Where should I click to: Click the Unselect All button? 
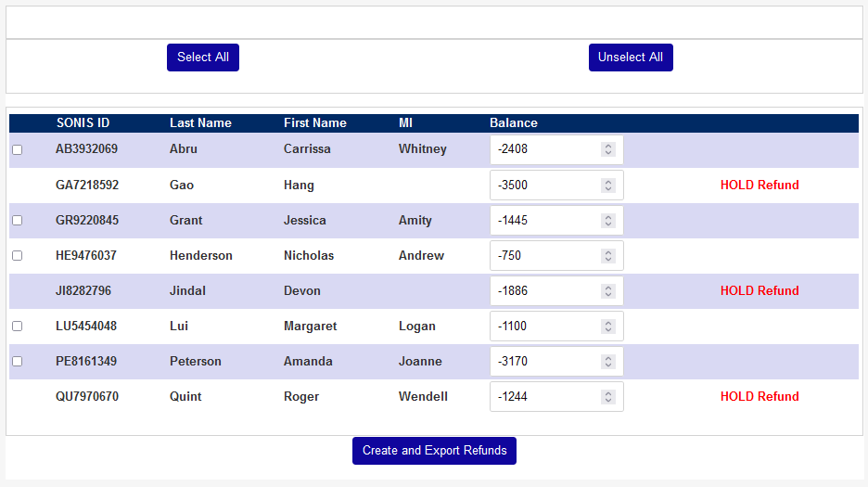(631, 58)
